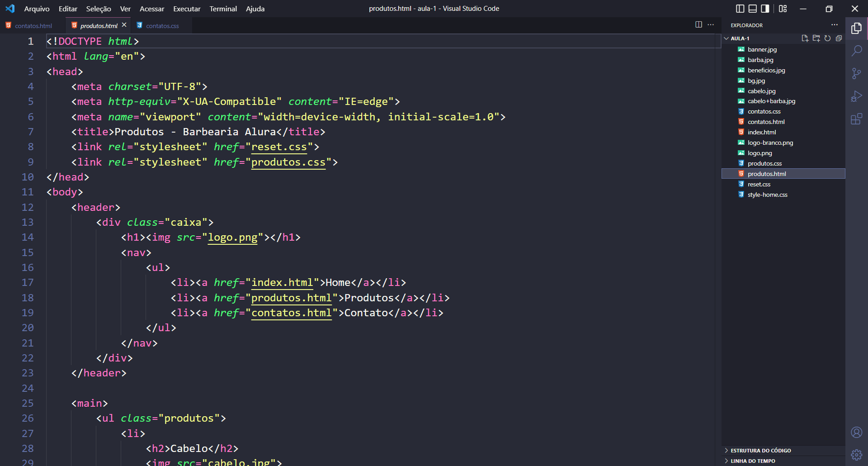The height and width of the screenshot is (466, 868).
Task: Click line number 12 in the gutter
Action: (28, 208)
